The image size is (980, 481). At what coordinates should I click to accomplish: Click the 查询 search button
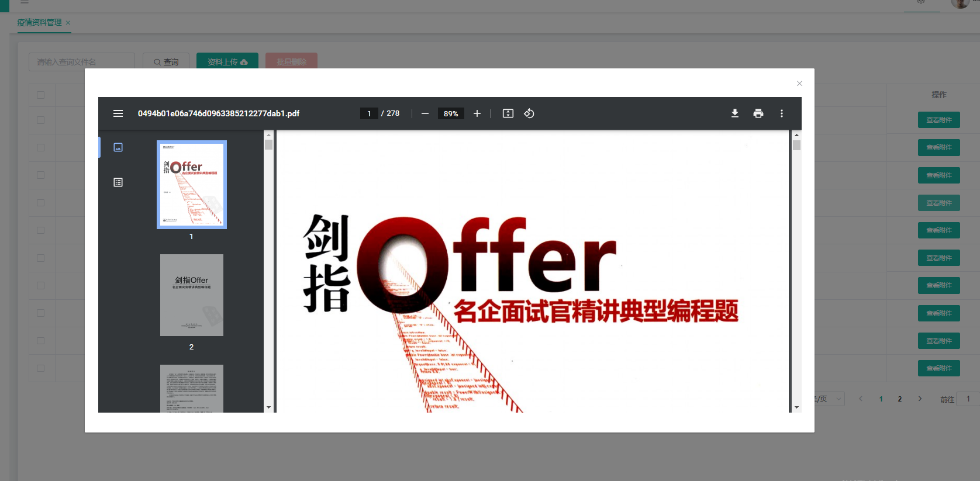(166, 61)
